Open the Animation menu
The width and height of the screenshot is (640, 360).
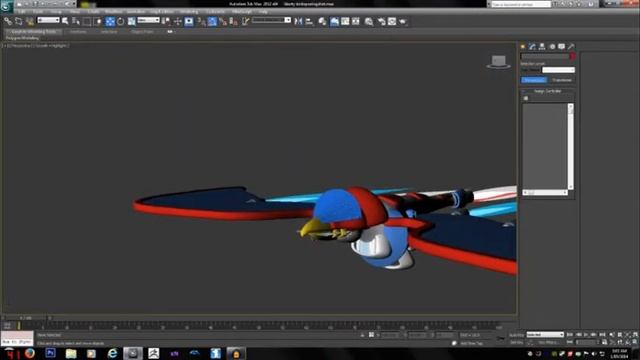(136, 11)
